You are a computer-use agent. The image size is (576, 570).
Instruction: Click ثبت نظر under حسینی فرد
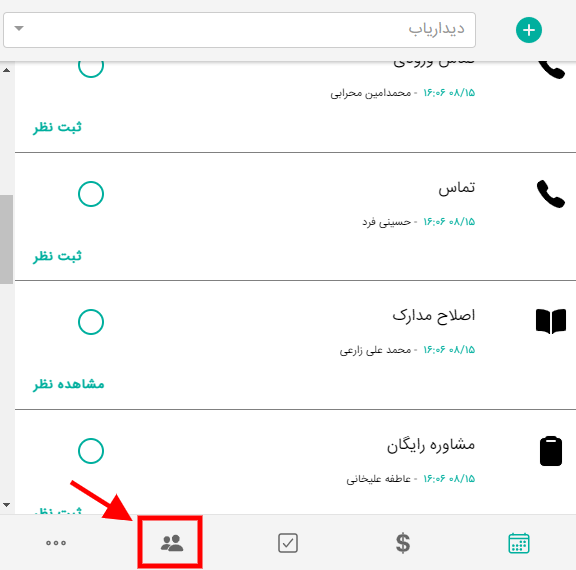point(57,256)
